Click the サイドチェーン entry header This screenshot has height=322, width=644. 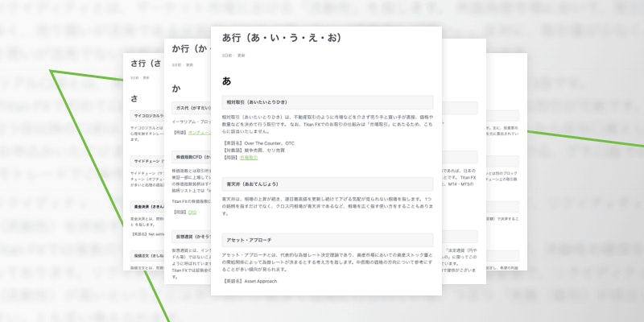coord(146,161)
